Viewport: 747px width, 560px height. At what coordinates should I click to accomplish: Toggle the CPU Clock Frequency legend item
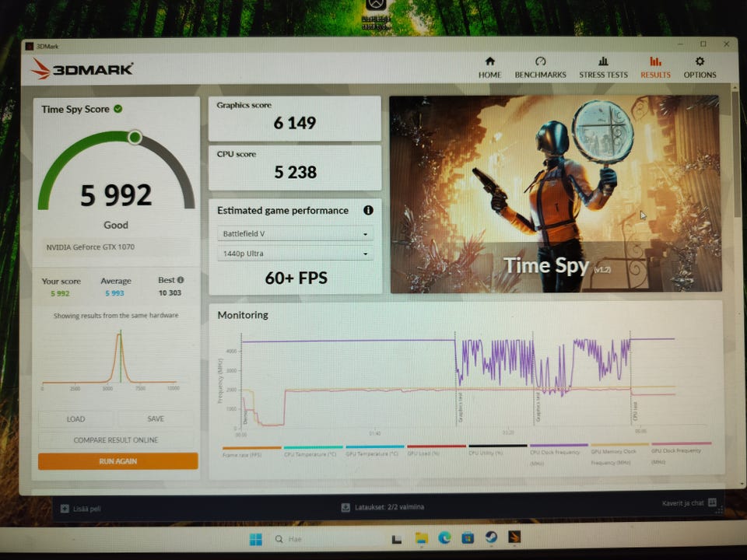click(559, 454)
